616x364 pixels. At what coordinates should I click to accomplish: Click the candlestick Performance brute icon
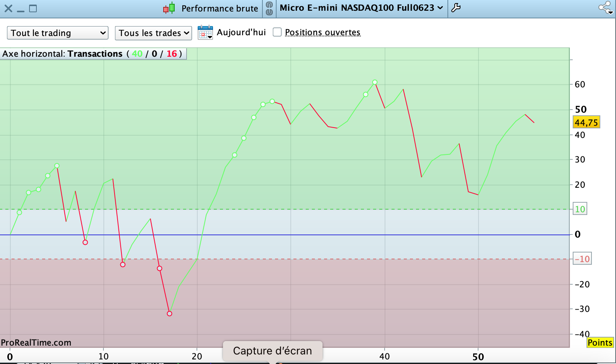click(169, 8)
